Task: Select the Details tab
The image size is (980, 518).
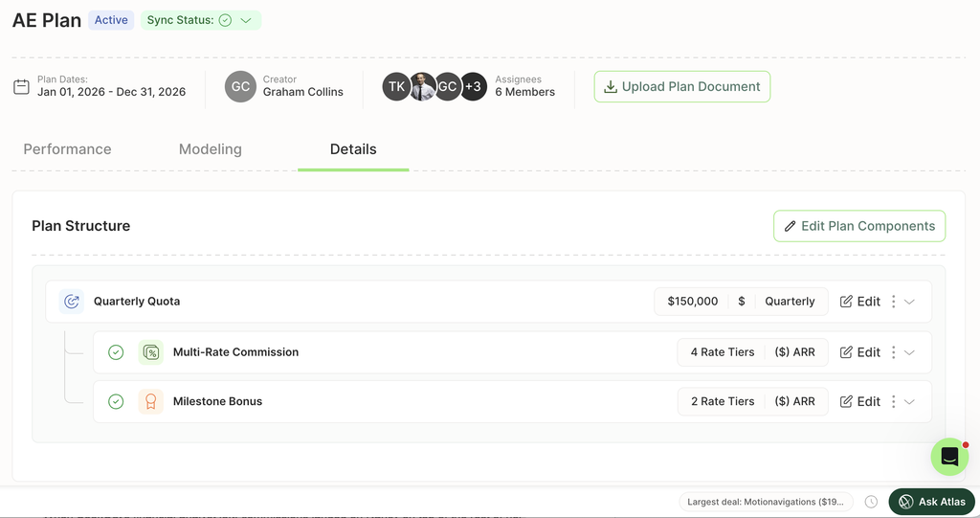Action: (353, 149)
